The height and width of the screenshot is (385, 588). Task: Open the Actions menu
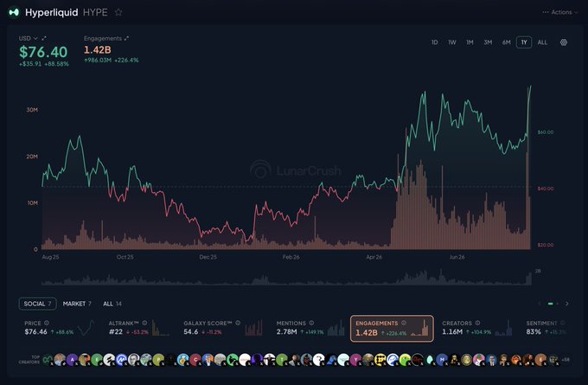(x=559, y=12)
